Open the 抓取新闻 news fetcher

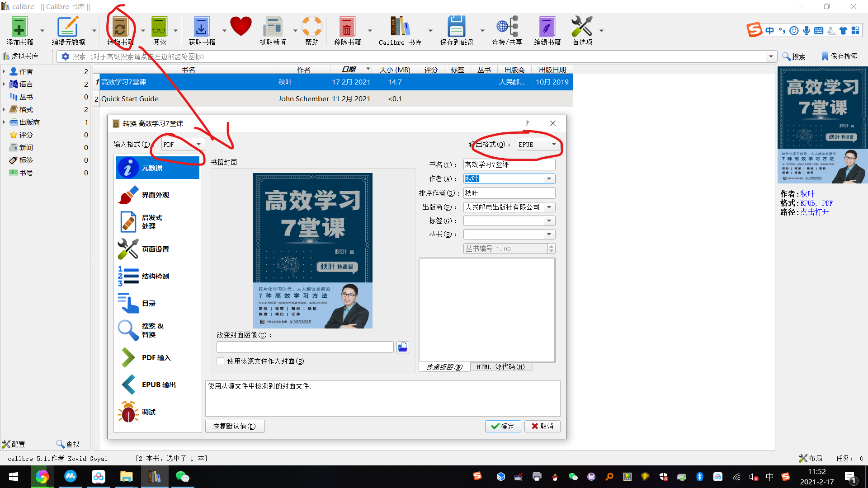coord(273,27)
